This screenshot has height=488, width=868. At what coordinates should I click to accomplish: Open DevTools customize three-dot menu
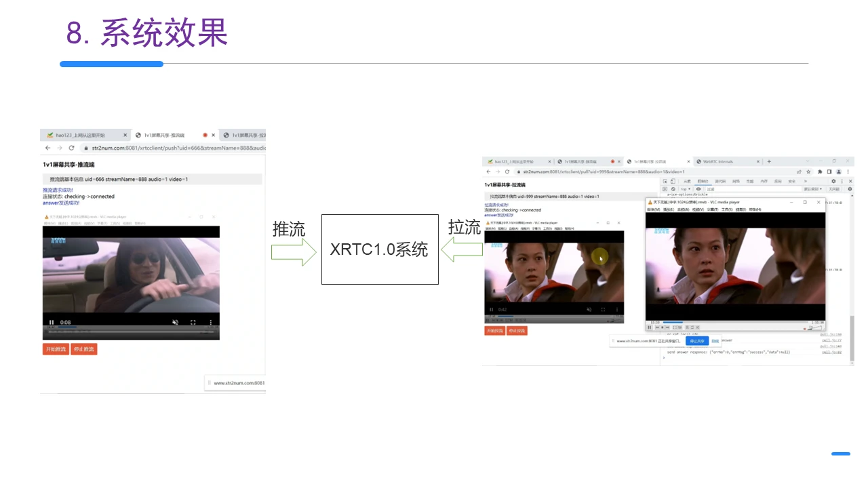(x=842, y=181)
